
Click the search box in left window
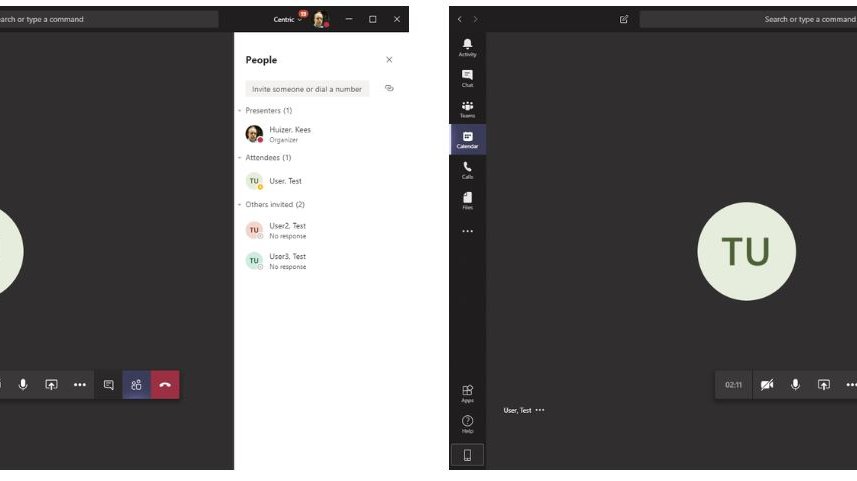[109, 19]
